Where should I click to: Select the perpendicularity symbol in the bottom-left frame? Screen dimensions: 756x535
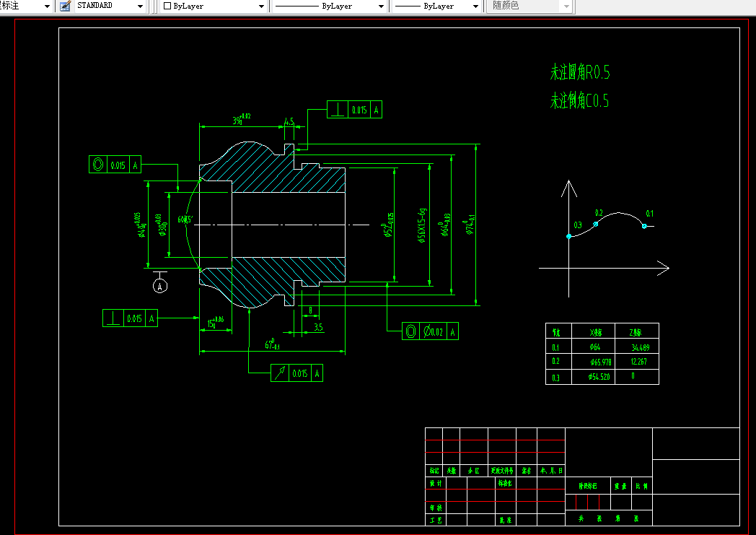coord(113,318)
